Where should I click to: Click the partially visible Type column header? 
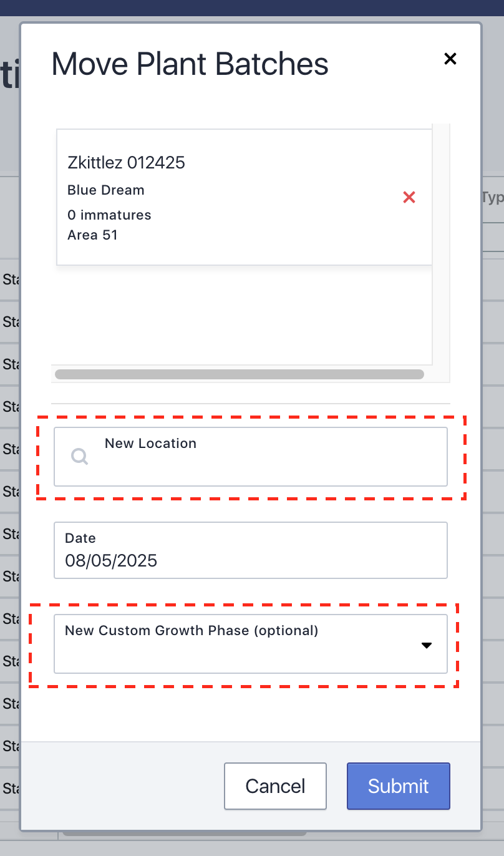point(492,198)
